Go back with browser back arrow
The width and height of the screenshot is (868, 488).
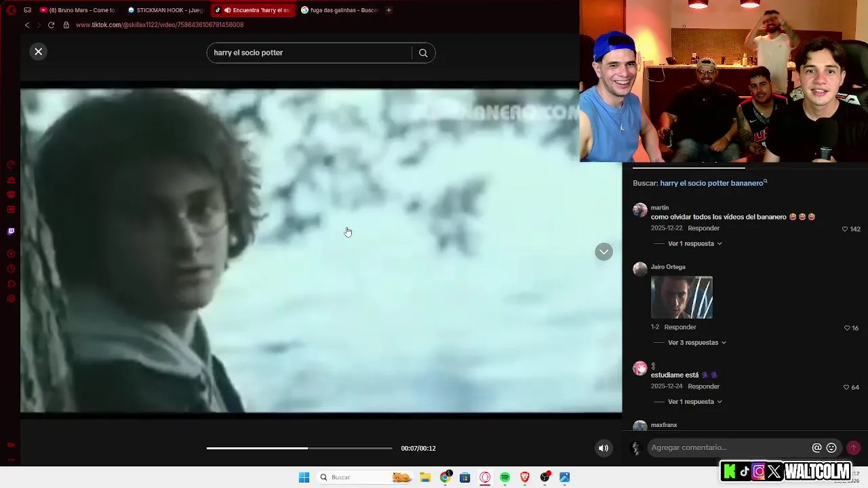pyautogui.click(x=27, y=25)
